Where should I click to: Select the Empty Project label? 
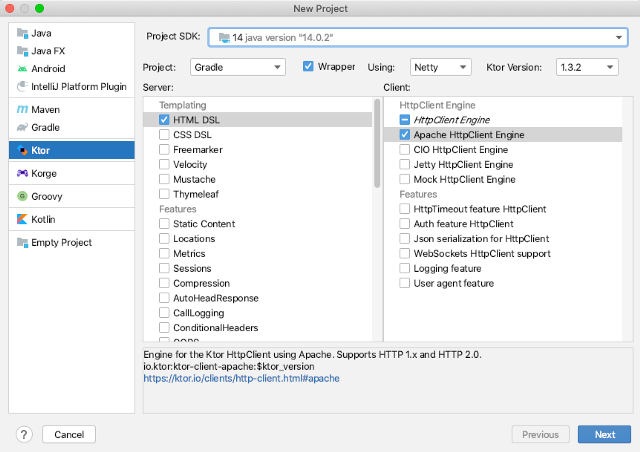[61, 243]
